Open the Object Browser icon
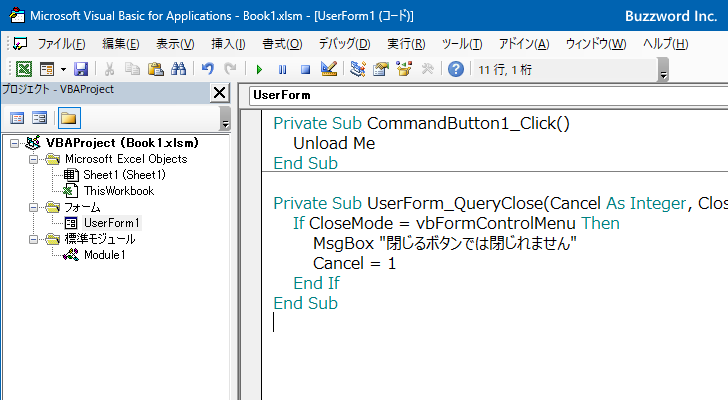This screenshot has width=728, height=400. click(404, 69)
